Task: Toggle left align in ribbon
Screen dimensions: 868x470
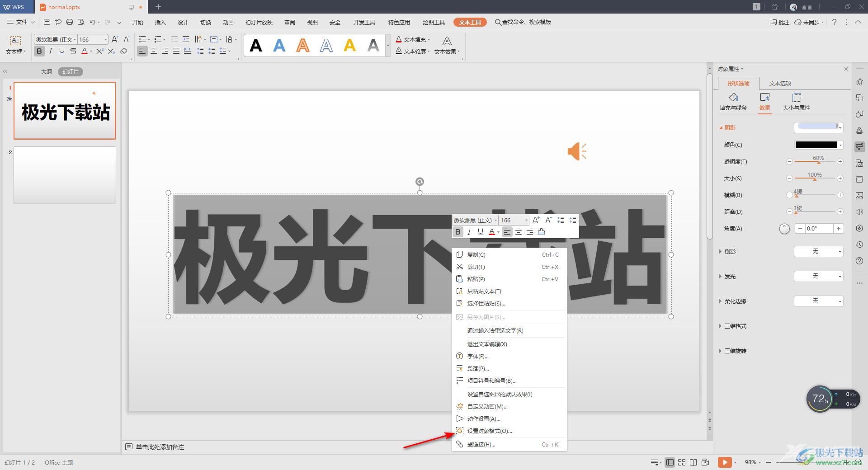Action: pos(142,51)
